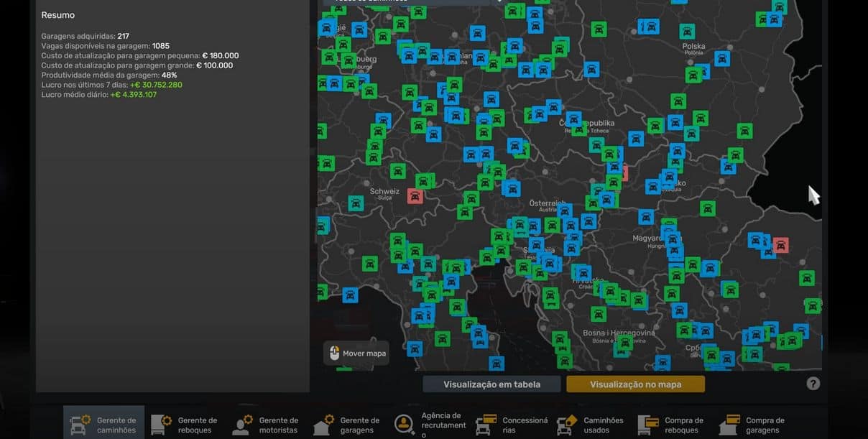Open Agência de recrutamento

click(x=428, y=425)
